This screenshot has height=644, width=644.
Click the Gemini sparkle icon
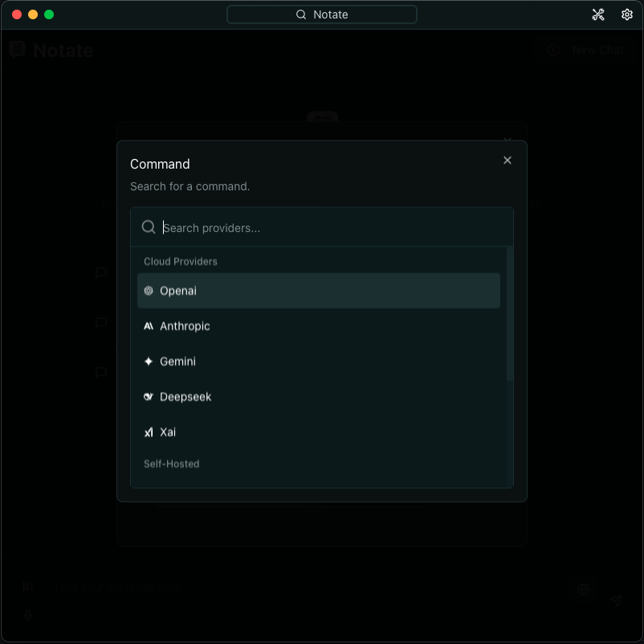tap(149, 361)
